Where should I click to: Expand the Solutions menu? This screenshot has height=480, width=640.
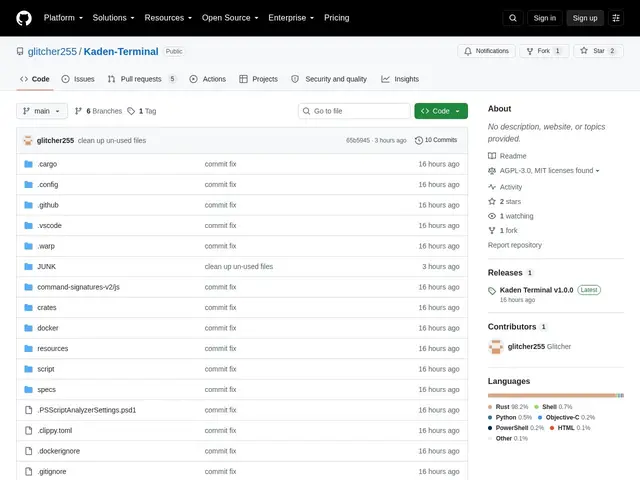(x=113, y=18)
